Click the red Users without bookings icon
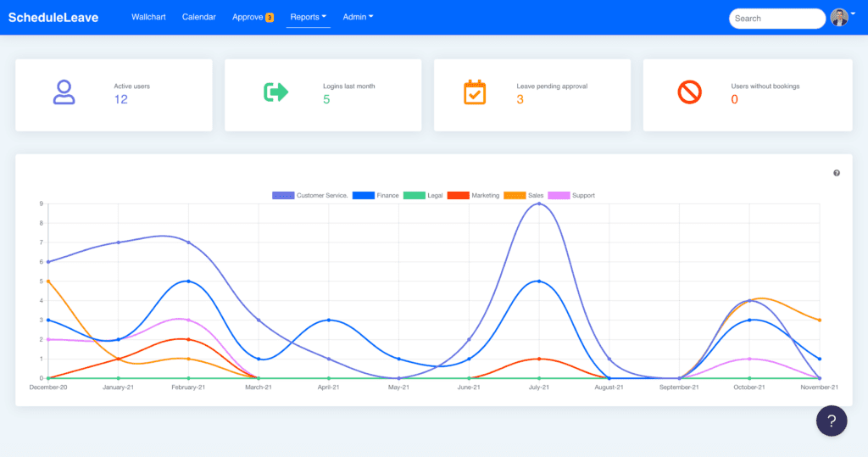 point(690,92)
